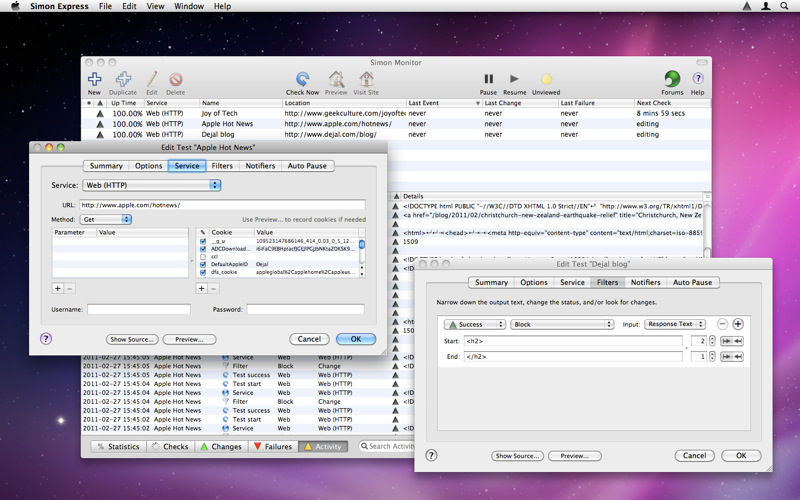Click the Start row insert-marker button

(x=732, y=341)
